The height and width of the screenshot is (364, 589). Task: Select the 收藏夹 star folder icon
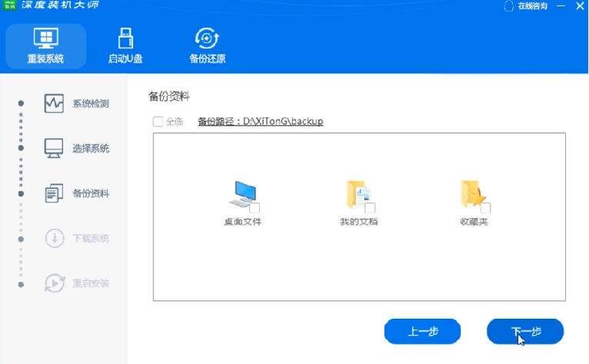pos(474,194)
